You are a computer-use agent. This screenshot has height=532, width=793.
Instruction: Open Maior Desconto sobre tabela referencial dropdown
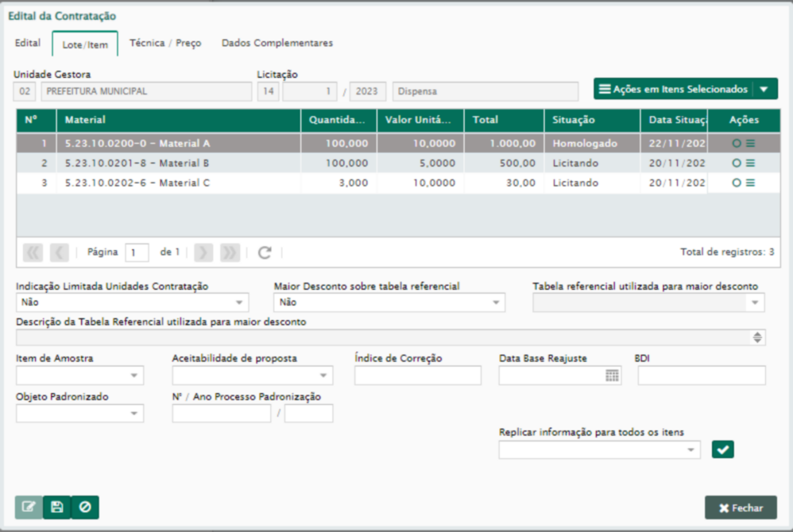(x=496, y=303)
